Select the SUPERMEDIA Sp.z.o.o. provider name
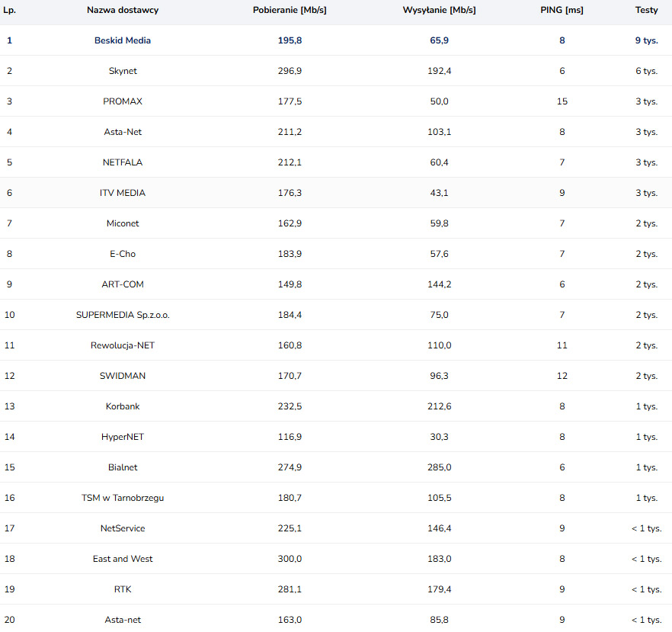This screenshot has width=672, height=632. click(123, 315)
